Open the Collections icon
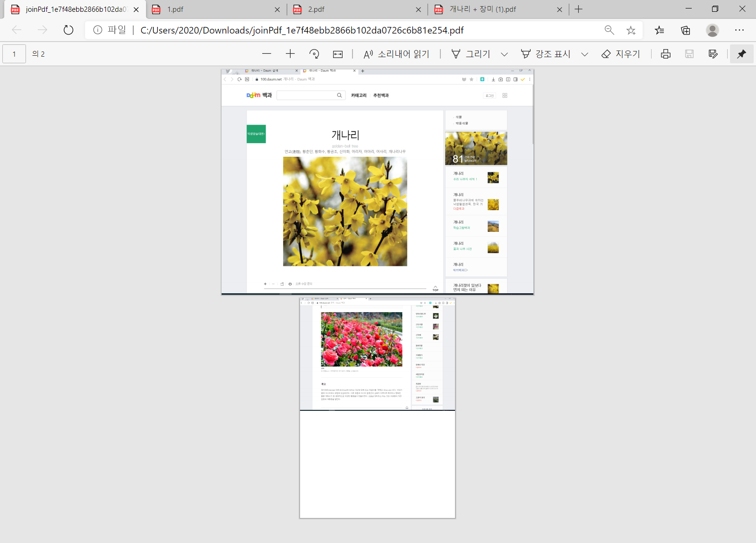 point(686,30)
